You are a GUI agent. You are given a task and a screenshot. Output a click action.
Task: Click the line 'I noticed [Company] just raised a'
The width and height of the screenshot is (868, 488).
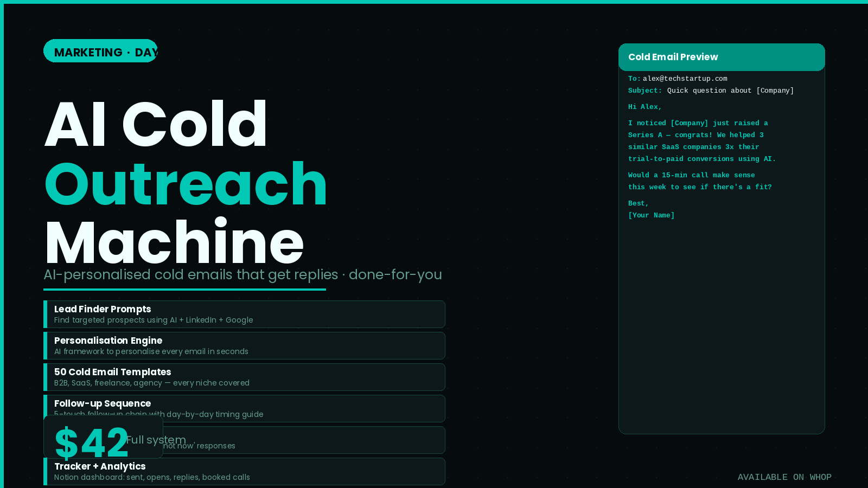point(698,123)
